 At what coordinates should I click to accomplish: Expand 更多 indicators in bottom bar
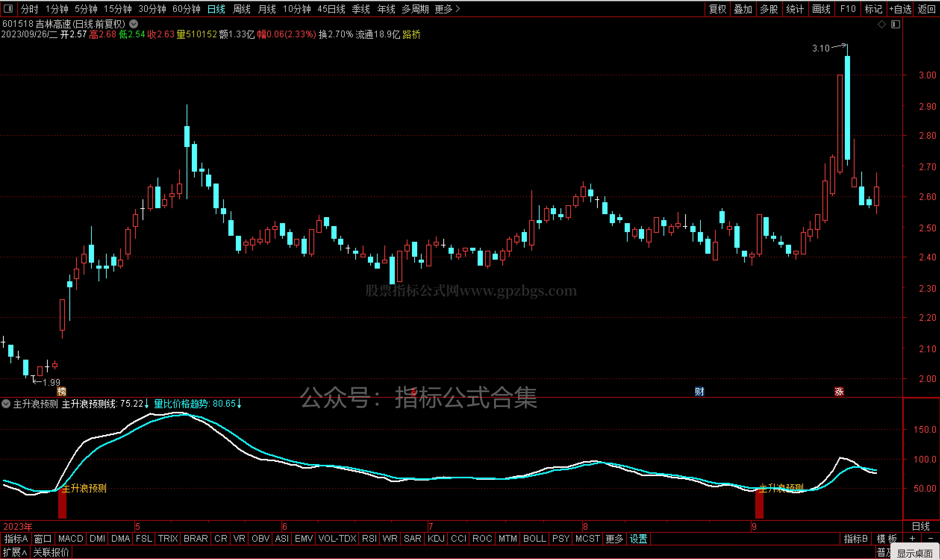click(614, 539)
